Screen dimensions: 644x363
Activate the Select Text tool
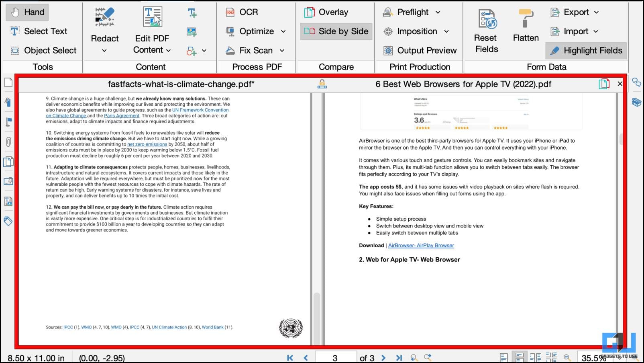pyautogui.click(x=39, y=31)
